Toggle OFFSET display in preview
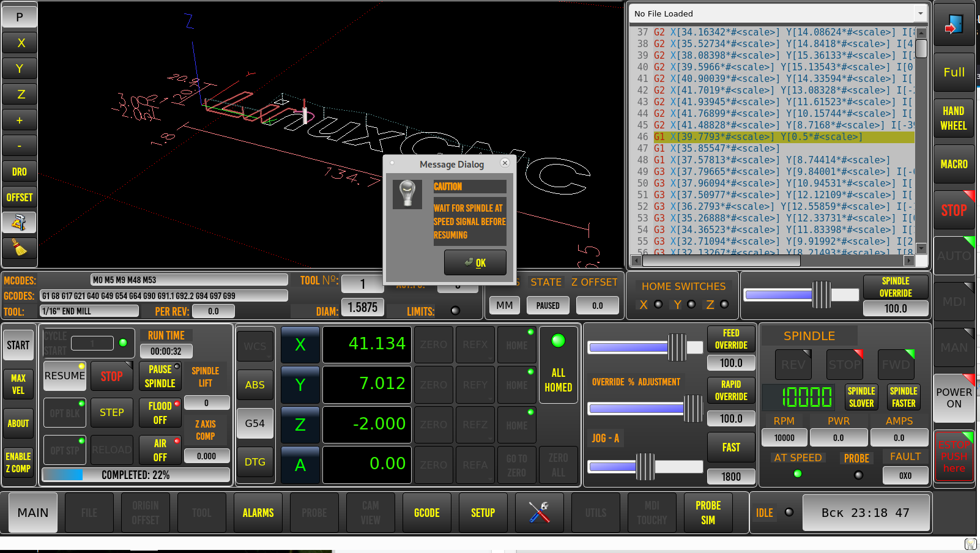Viewport: 980px width, 553px height. [20, 198]
